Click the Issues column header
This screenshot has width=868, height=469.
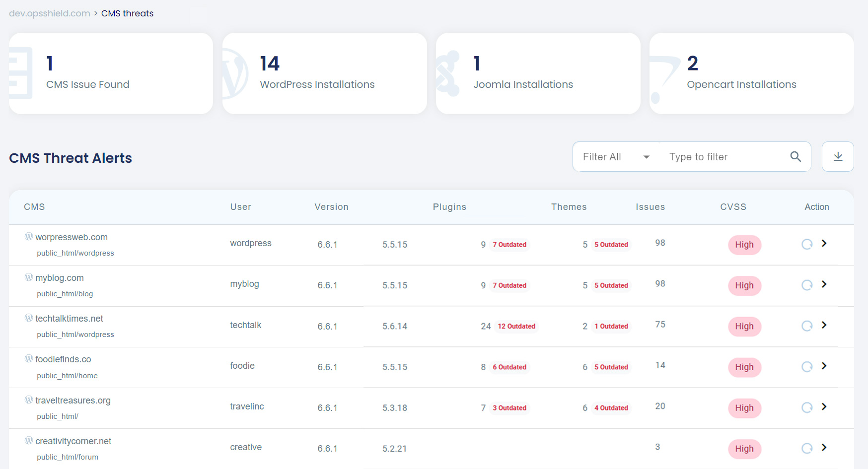click(x=651, y=207)
